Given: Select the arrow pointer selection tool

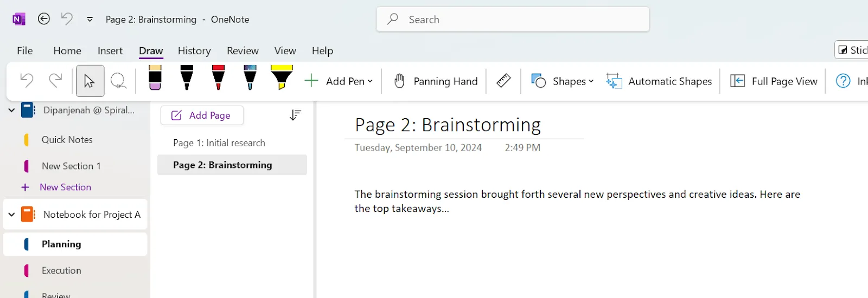Looking at the screenshot, I should coord(90,81).
